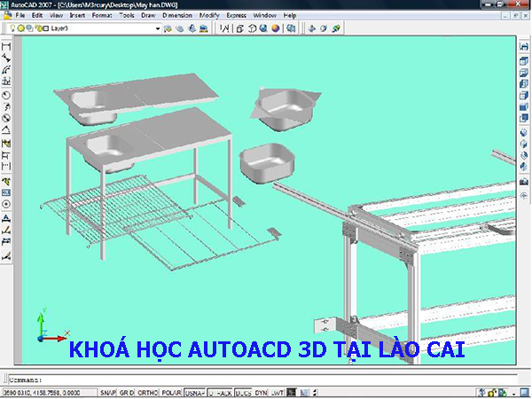Toggle Layer3 lock icon
The image size is (532, 399).
coord(38,28)
